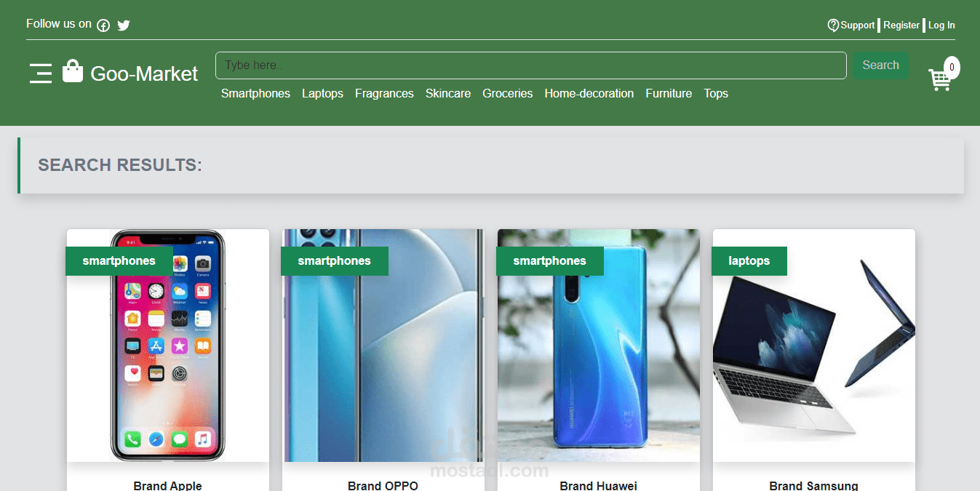The width and height of the screenshot is (980, 491).
Task: Open the Tops category
Action: (x=716, y=94)
